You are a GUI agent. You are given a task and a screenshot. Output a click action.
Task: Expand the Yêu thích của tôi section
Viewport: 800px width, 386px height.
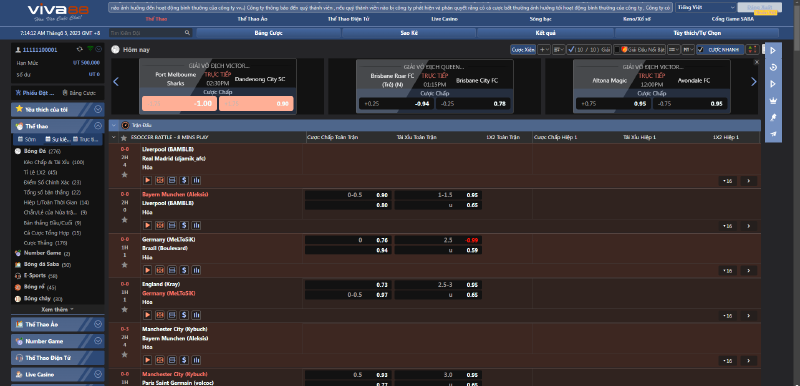click(98, 109)
